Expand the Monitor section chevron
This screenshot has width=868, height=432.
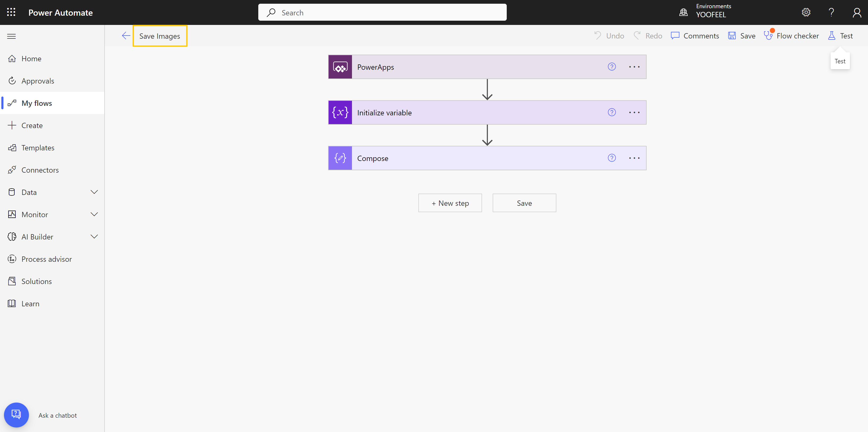pos(94,214)
